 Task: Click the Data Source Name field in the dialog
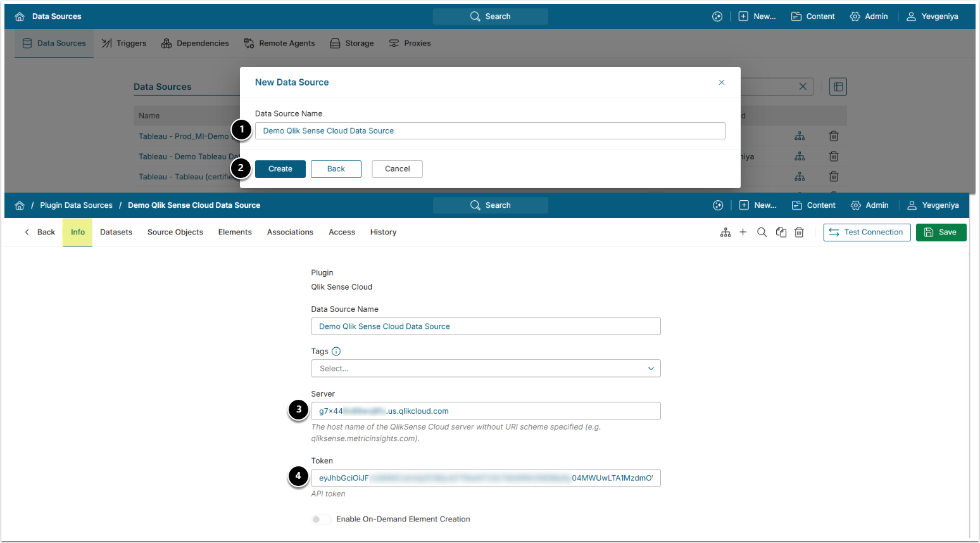pos(490,131)
